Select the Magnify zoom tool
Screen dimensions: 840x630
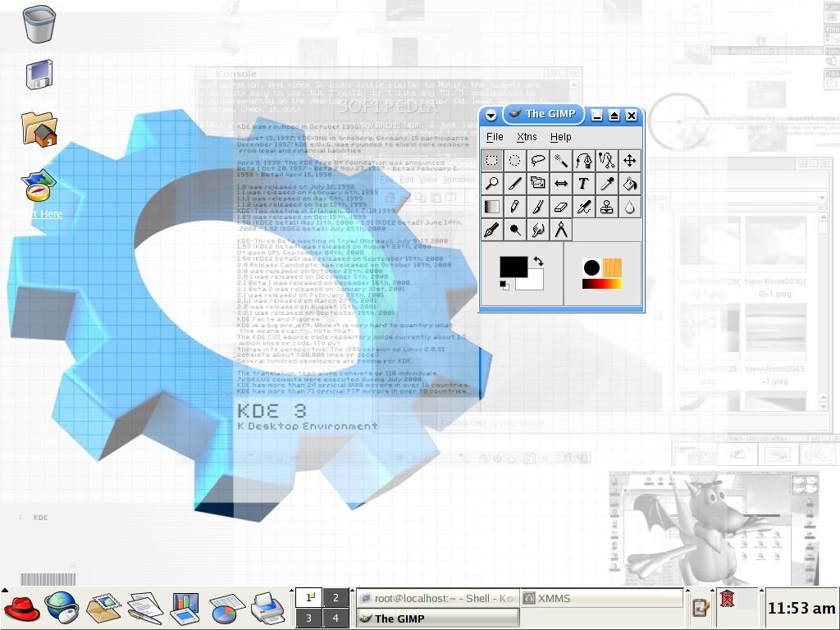coord(492,183)
